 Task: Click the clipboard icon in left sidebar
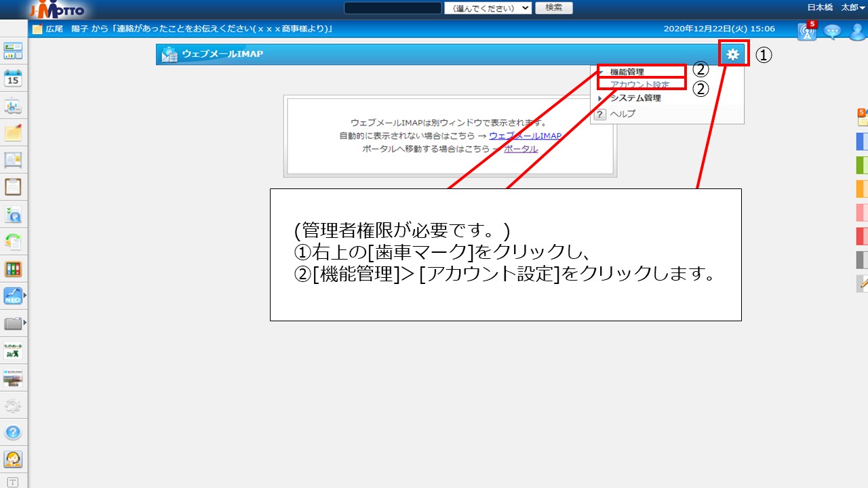click(14, 187)
